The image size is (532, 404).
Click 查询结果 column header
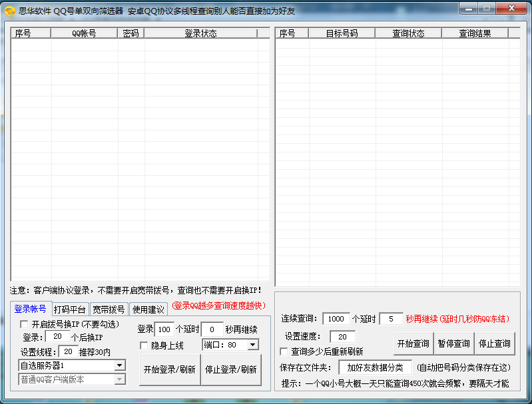pyautogui.click(x=475, y=33)
